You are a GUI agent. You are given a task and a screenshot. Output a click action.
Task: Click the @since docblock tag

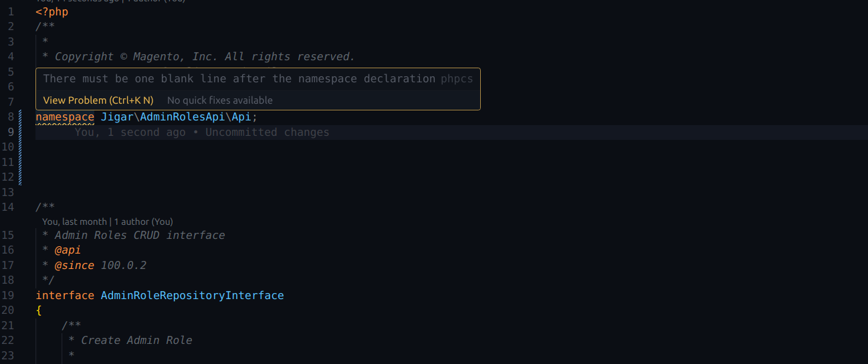(x=74, y=266)
